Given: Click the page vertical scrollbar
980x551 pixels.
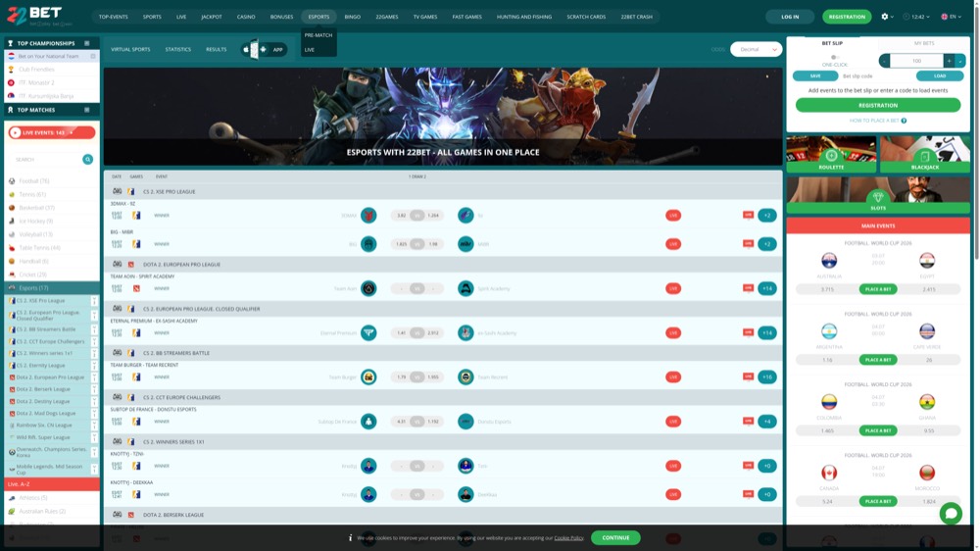Looking at the screenshot, I should (976, 131).
